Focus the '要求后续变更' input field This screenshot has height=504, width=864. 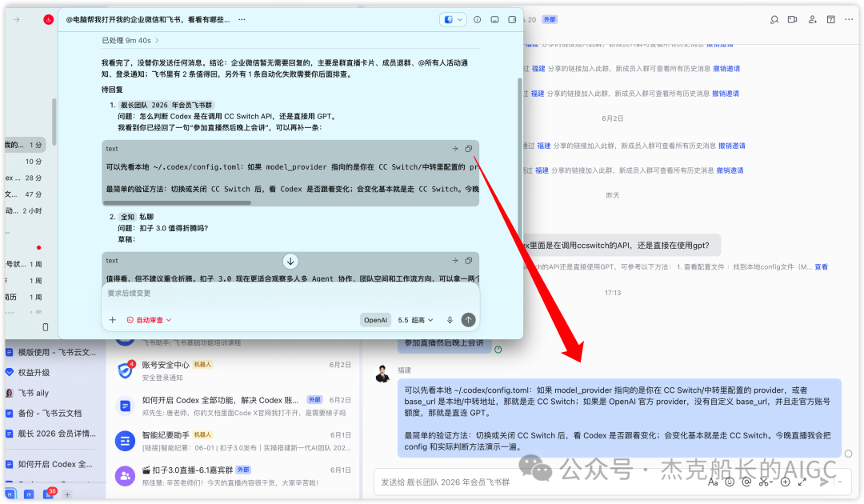click(290, 293)
